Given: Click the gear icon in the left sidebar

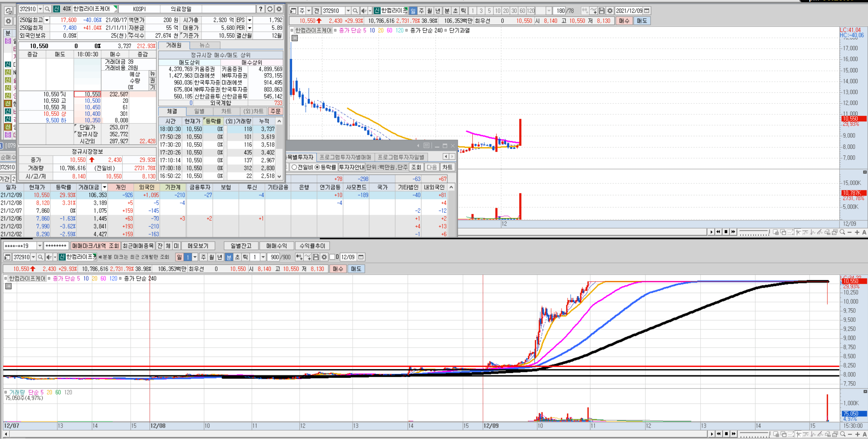Looking at the screenshot, I should (8, 22).
